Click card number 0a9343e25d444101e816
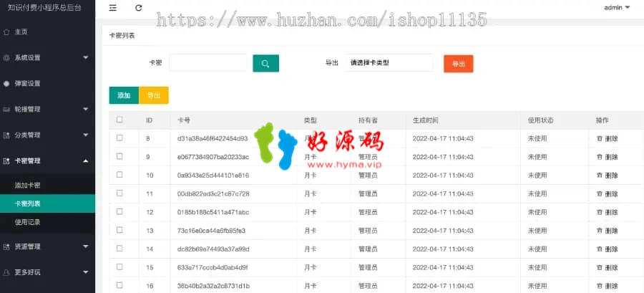 [x=213, y=176]
